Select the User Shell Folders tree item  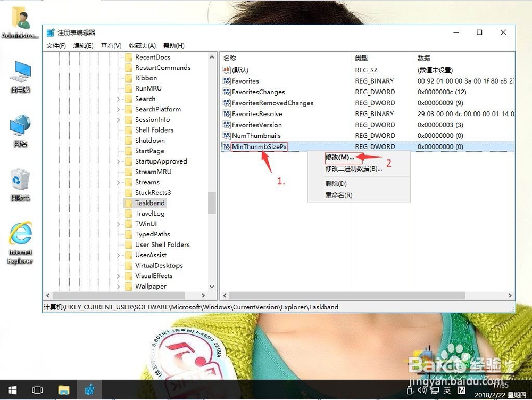point(162,244)
